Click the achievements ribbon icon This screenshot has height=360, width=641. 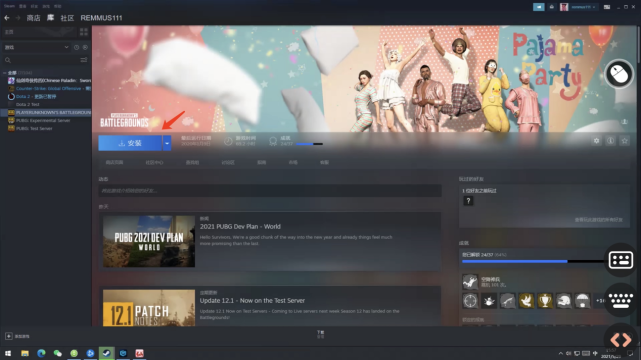click(273, 141)
